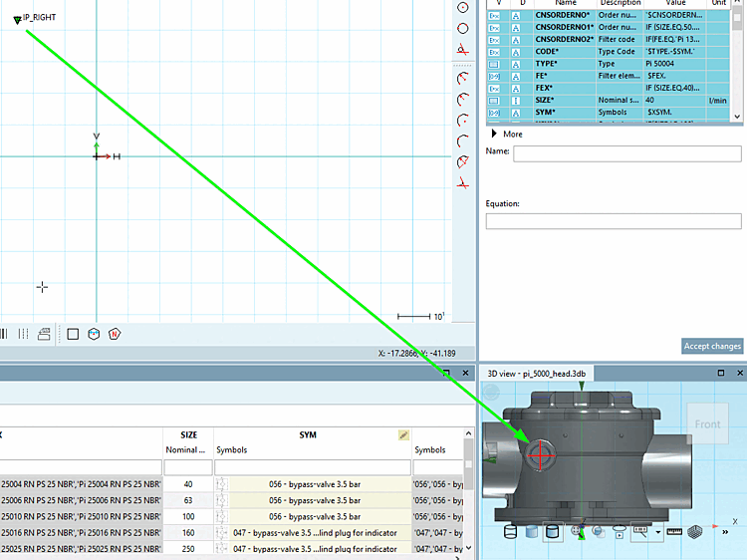Image resolution: width=747 pixels, height=560 pixels.
Task: Click the SIZE column header
Action: pos(188,434)
